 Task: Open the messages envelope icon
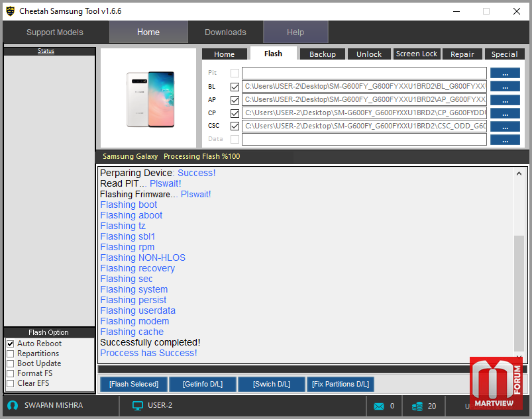pyautogui.click(x=379, y=406)
